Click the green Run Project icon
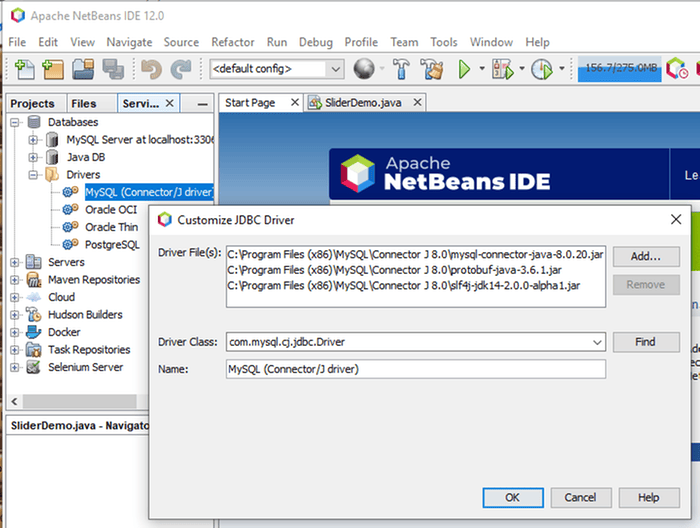Viewport: 700px width, 528px height. point(464,69)
